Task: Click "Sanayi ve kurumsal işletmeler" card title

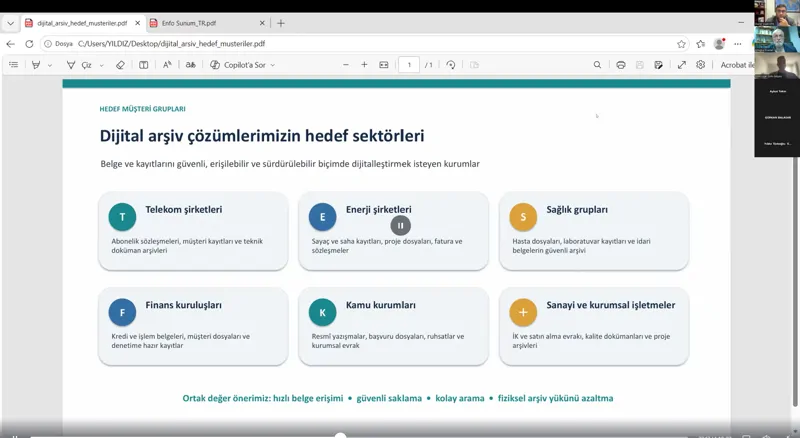Action: [x=611, y=305]
